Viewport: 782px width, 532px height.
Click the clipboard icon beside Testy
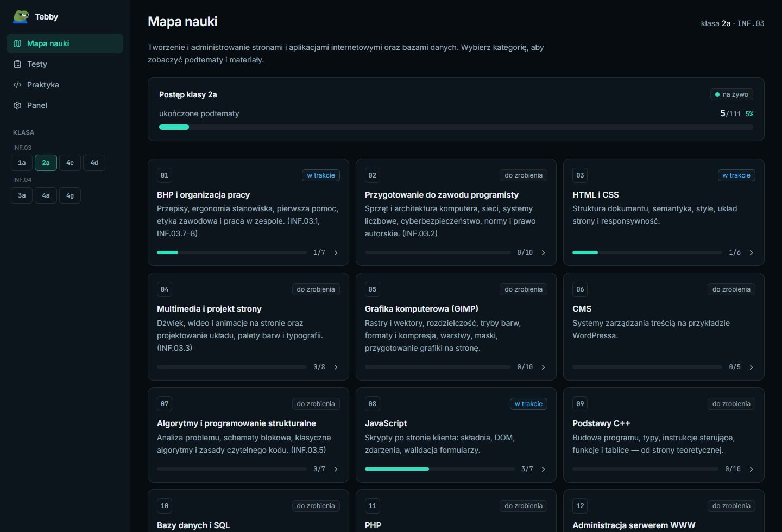pos(17,64)
